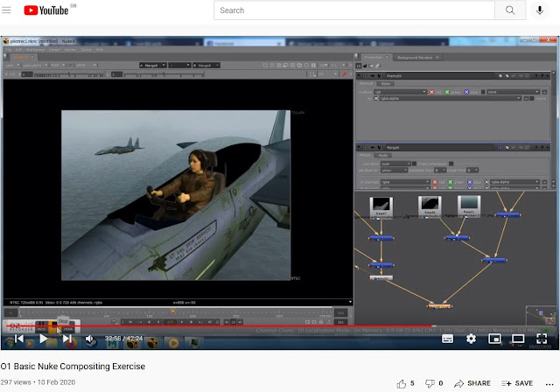Image resolution: width=560 pixels, height=392 pixels.
Task: Dislike the video with thumbs down
Action: click(430, 383)
